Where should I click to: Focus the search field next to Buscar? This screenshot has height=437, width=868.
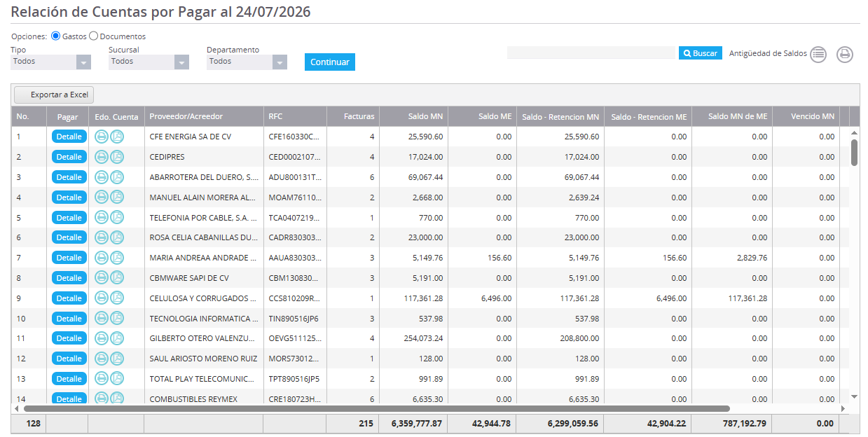point(591,53)
